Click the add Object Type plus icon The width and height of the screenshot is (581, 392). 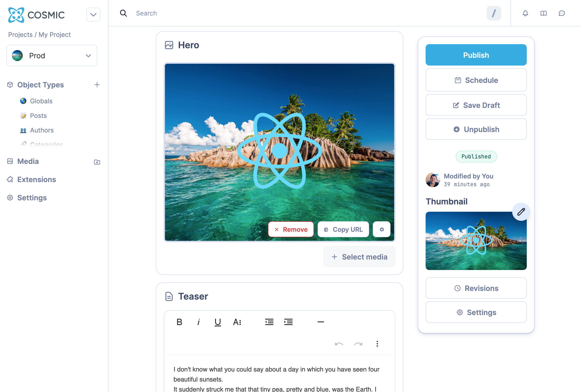(97, 85)
